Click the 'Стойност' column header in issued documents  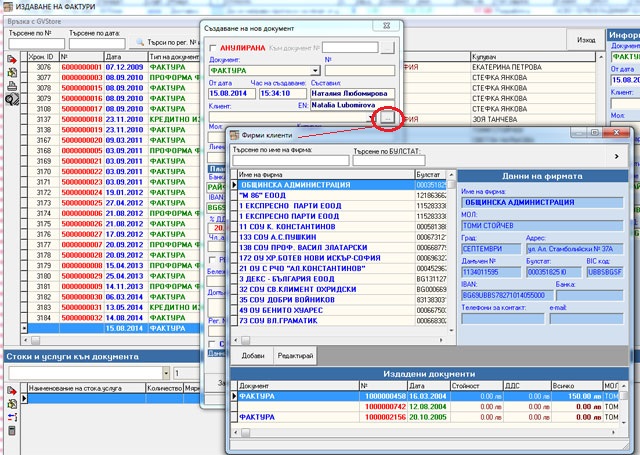[x=476, y=386]
